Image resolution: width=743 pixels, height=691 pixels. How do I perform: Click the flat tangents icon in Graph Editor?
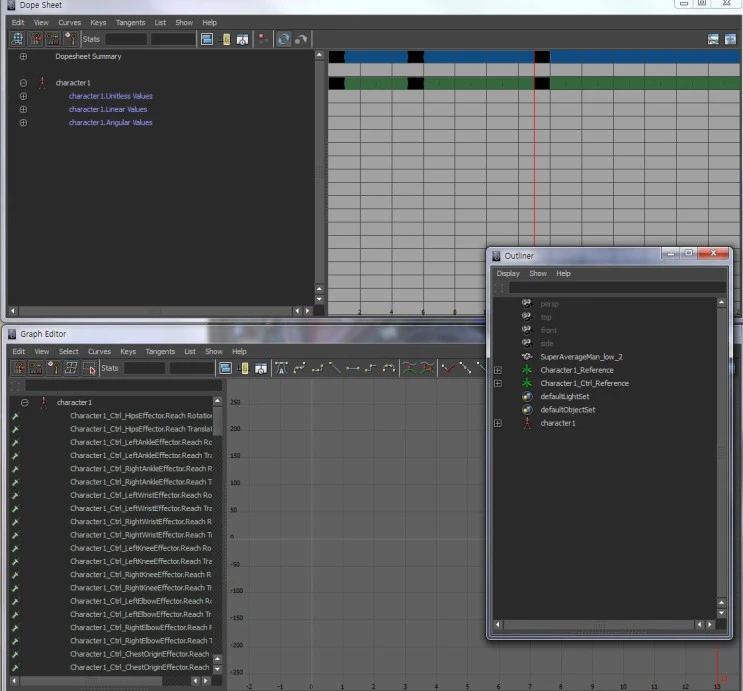click(353, 368)
